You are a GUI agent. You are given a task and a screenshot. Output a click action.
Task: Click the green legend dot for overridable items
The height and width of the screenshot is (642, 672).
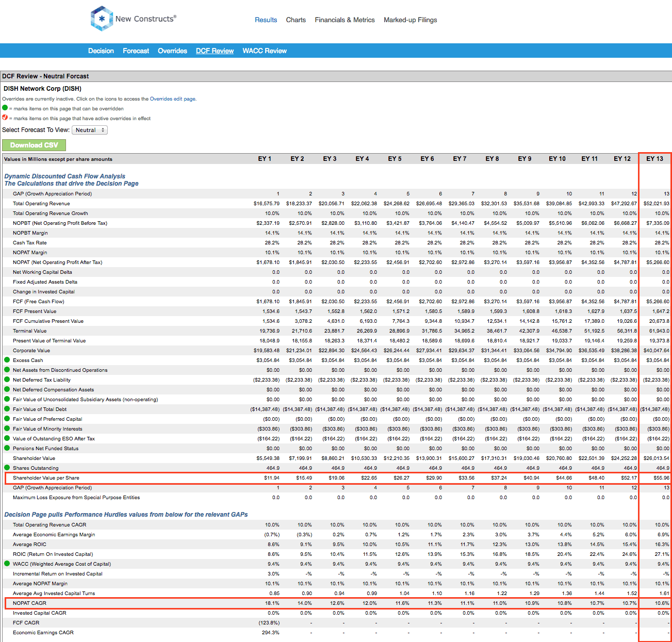click(x=5, y=108)
